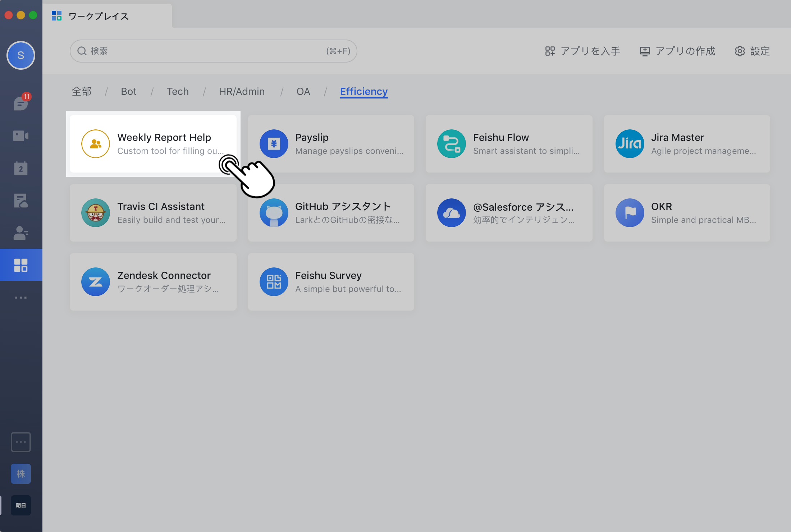Open the cloud Docs sidebar icon
The image size is (791, 532).
click(21, 201)
